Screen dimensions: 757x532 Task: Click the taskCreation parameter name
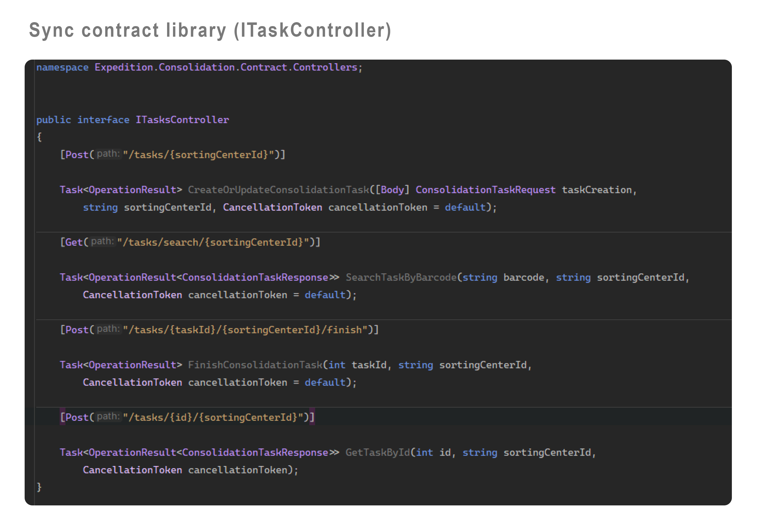596,190
